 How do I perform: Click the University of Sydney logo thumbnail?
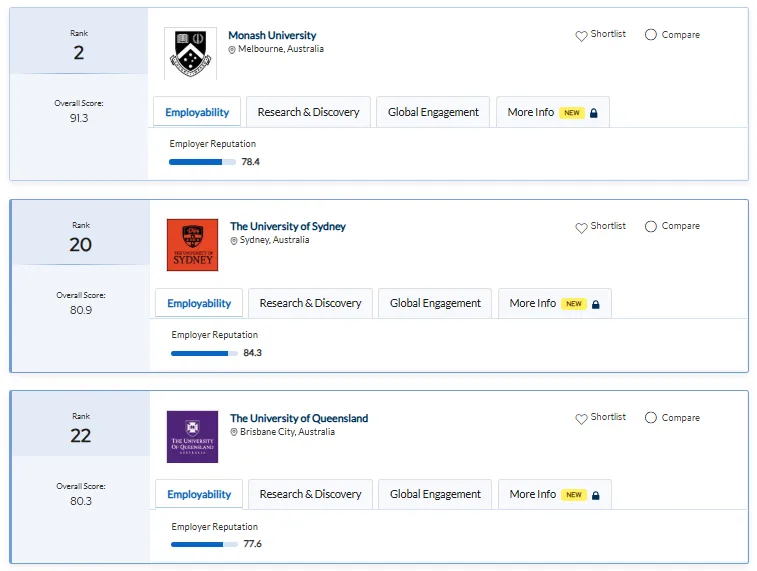[x=192, y=245]
